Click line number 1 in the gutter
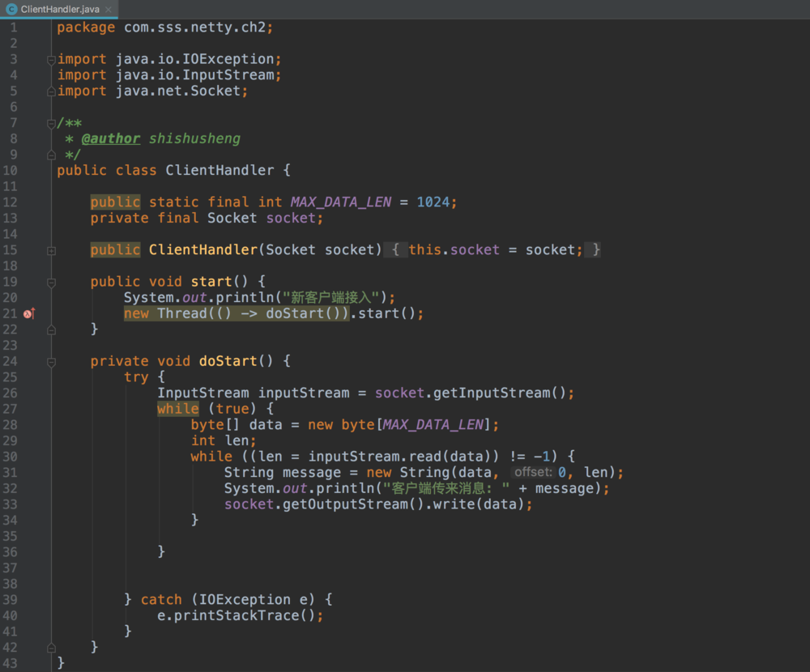The width and height of the screenshot is (810, 672). pyautogui.click(x=14, y=28)
